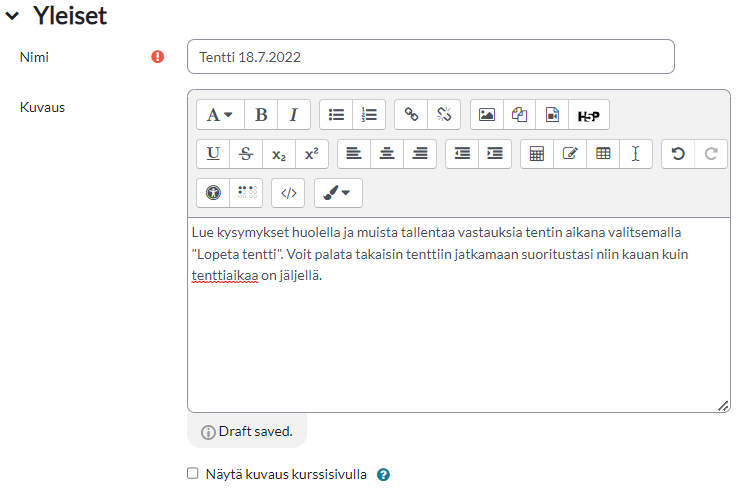Viewport: 741px width, 491px height.
Task: Insert a link with the link icon
Action: coord(411,115)
